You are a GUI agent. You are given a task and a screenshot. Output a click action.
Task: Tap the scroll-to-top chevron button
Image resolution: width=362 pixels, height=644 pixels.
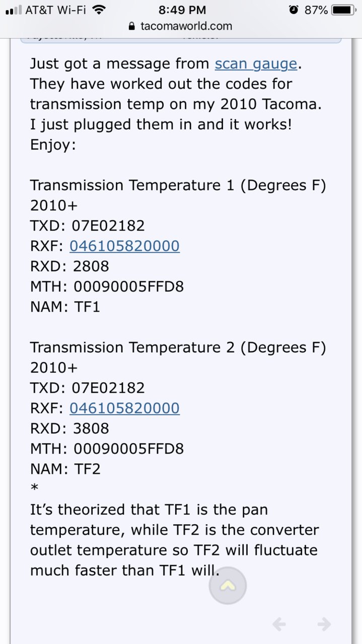point(228,586)
